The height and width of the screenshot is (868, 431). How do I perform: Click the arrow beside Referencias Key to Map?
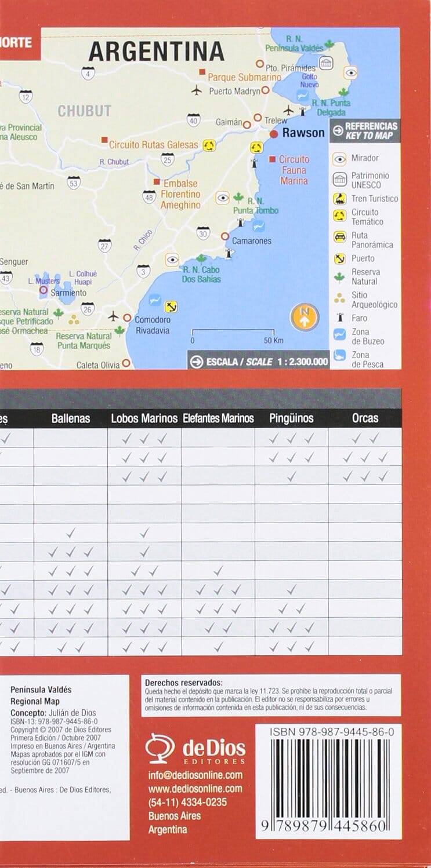point(337,131)
